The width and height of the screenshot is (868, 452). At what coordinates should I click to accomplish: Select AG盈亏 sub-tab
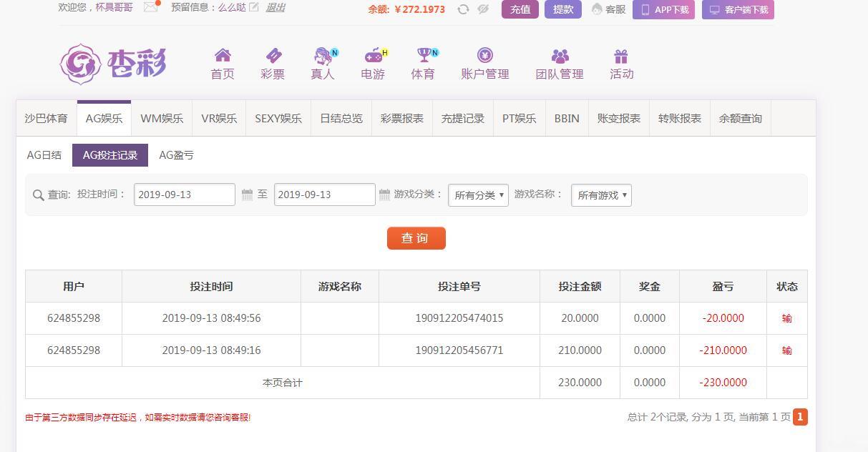click(176, 155)
